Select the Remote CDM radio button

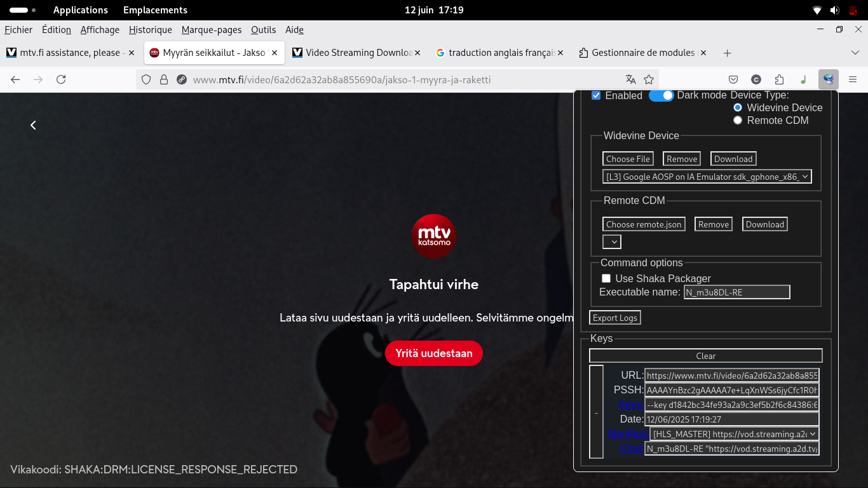coord(738,120)
